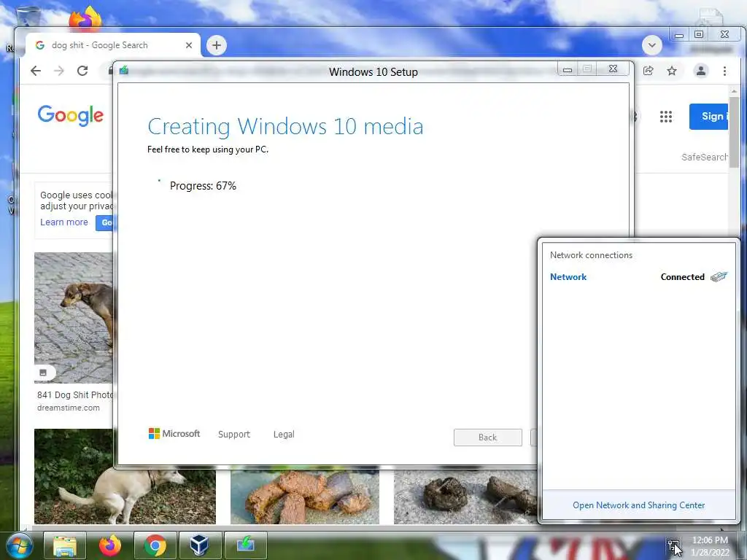
Task: Open the Firefox desktop shortcut
Action: click(85, 18)
